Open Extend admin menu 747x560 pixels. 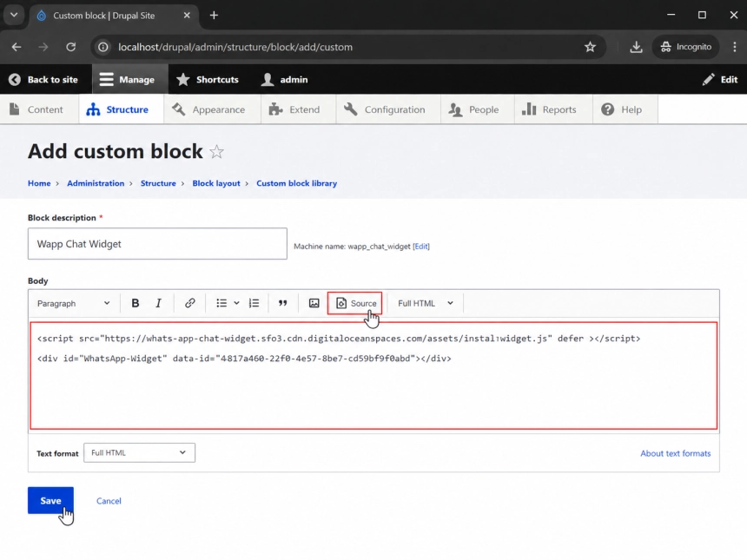[298, 109]
